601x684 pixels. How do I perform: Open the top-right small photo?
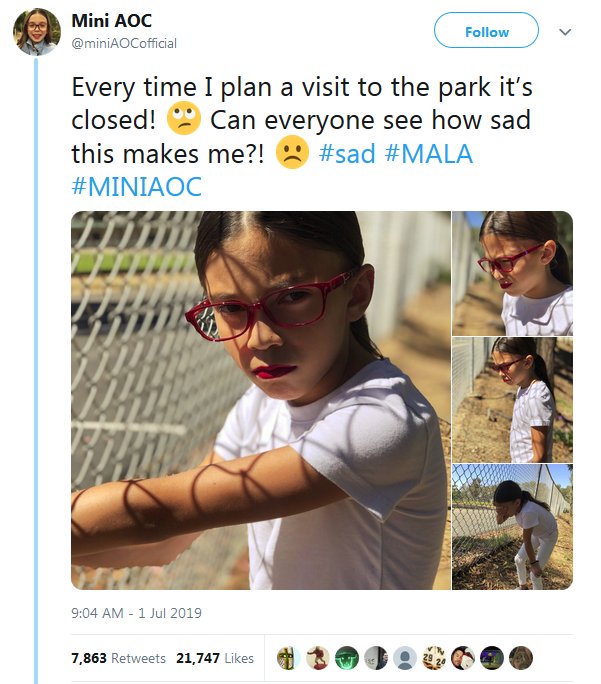point(512,273)
